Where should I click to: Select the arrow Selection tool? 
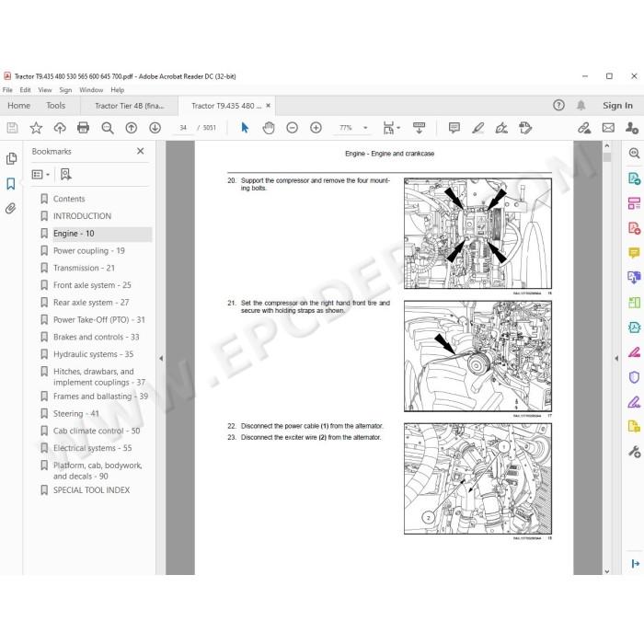245,128
